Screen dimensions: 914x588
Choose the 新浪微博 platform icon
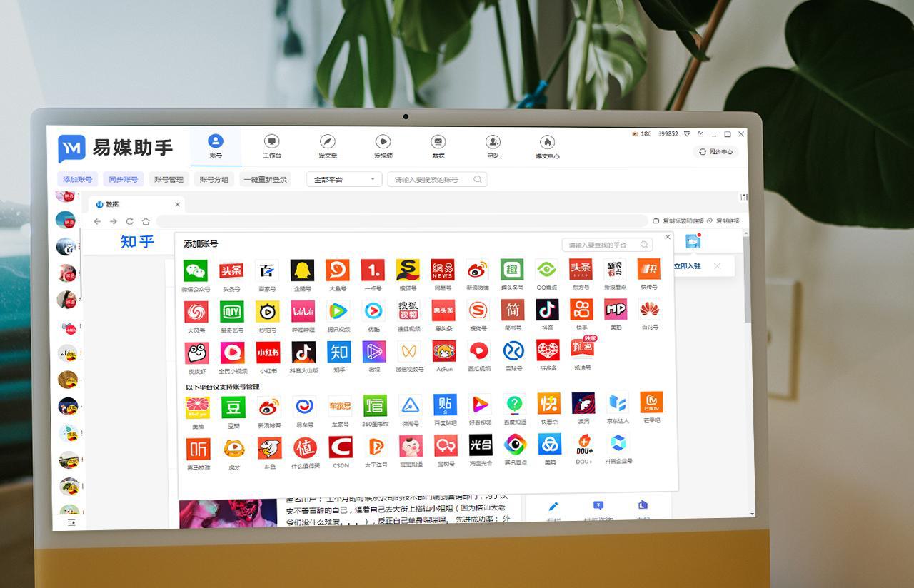(x=478, y=270)
